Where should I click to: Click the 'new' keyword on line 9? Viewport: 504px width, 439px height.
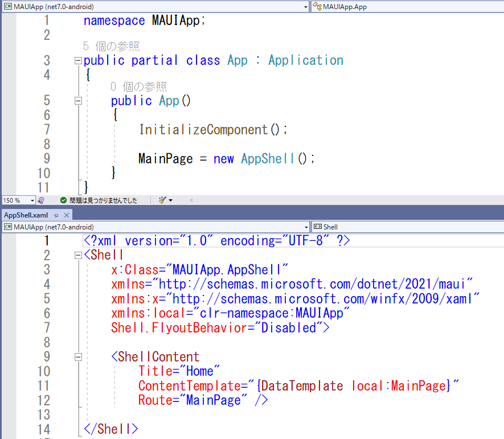click(223, 159)
